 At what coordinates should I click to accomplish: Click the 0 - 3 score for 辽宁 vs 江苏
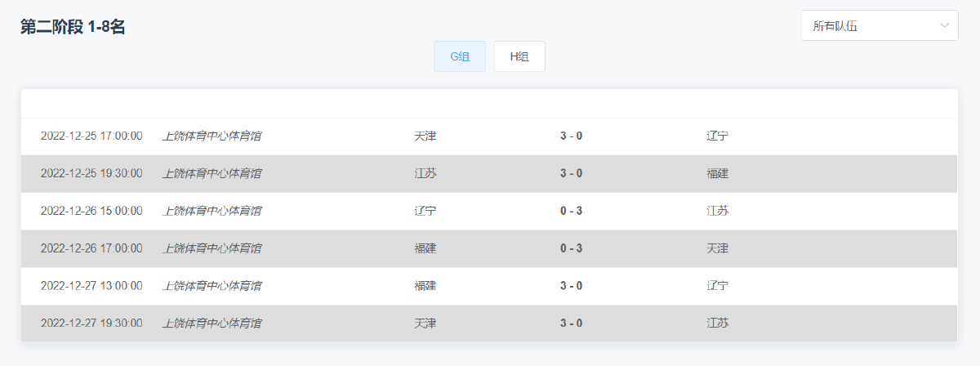(x=571, y=212)
